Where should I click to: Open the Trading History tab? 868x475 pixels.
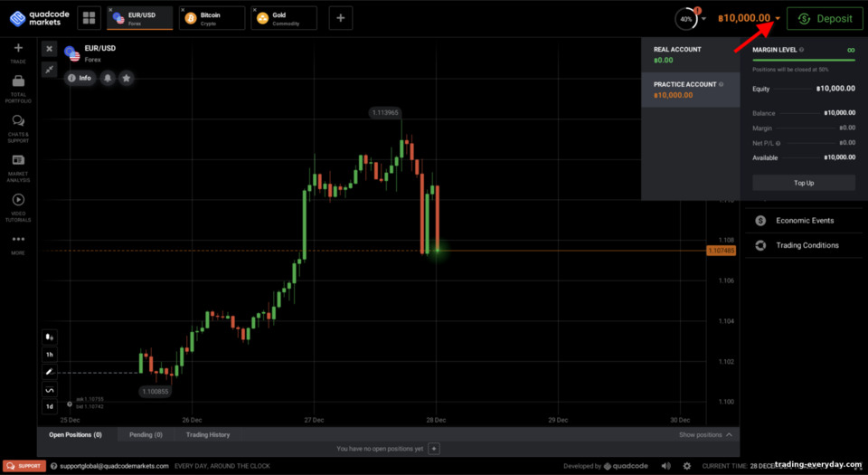(x=208, y=434)
